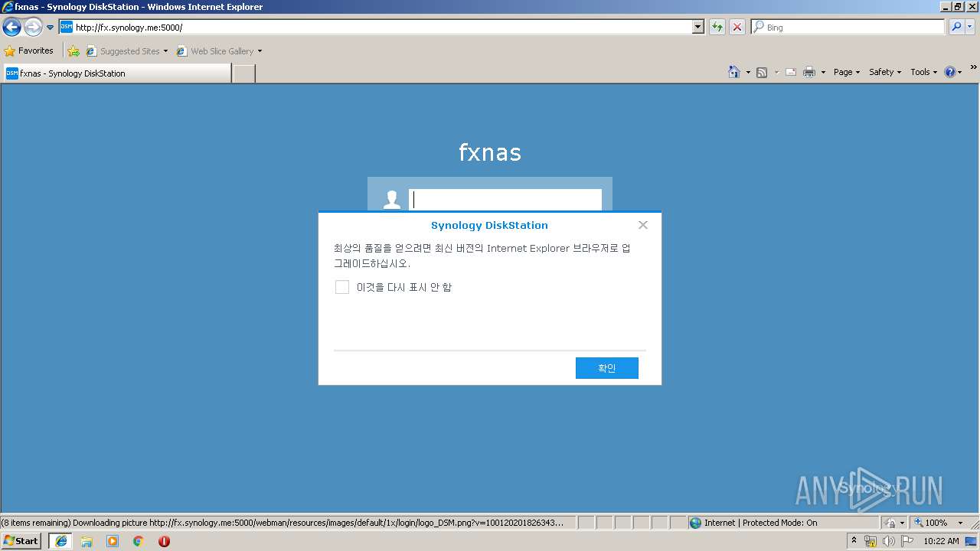The height and width of the screenshot is (551, 980).
Task: Click the RSS Feeds icon
Action: [762, 72]
